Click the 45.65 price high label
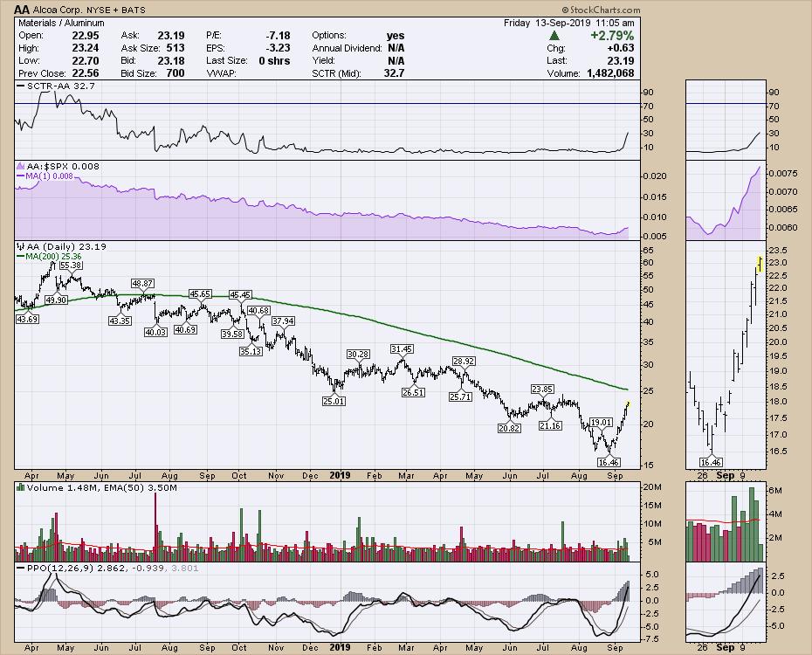 [x=200, y=293]
